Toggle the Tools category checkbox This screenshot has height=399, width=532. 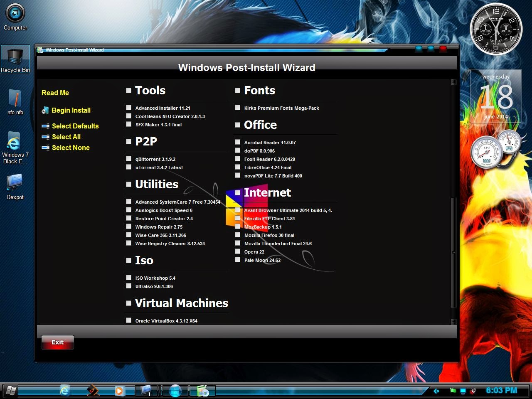129,90
